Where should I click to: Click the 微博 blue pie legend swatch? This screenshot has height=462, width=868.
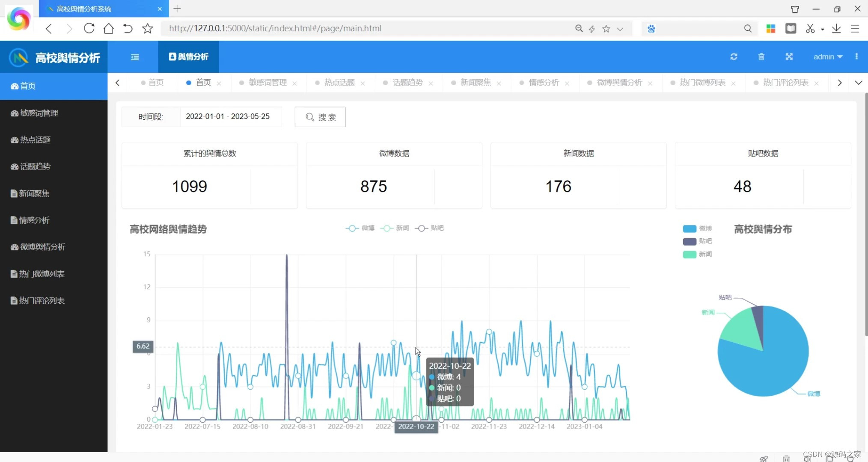pos(689,228)
